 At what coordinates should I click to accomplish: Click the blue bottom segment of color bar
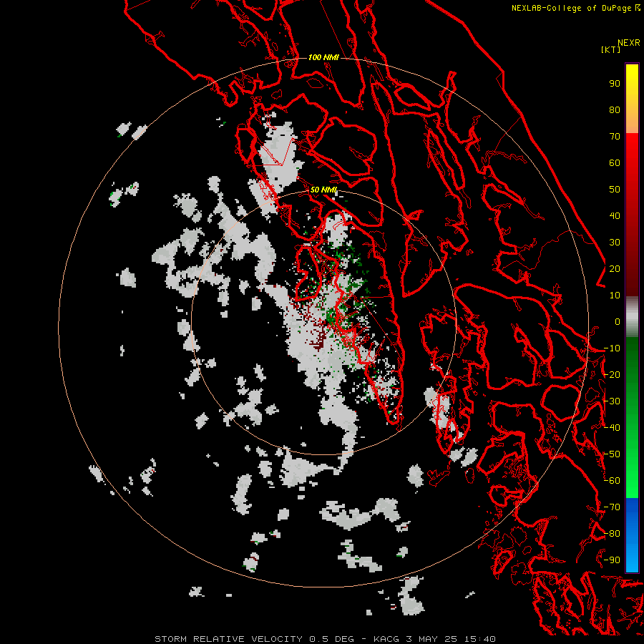pyautogui.click(x=632, y=535)
